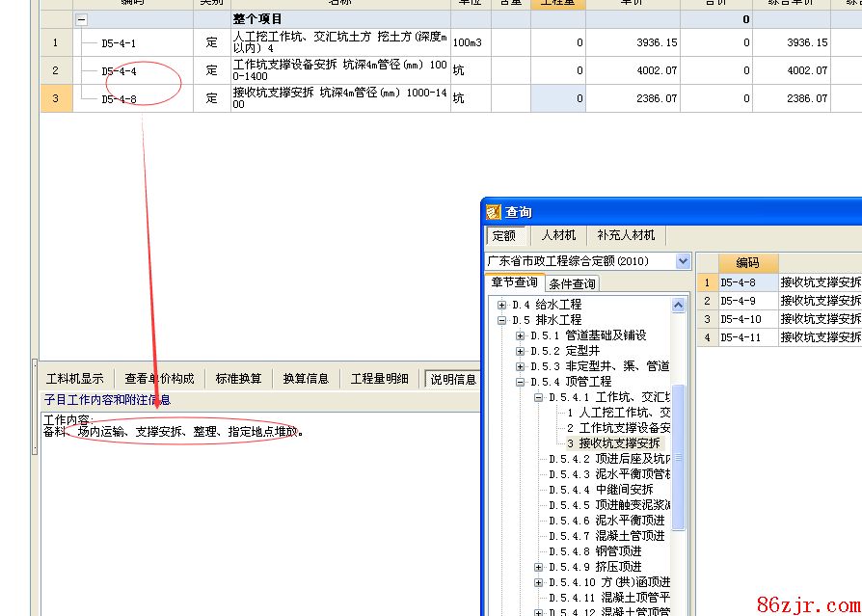Open the 广东省市政工程综合定额 dropdown
The width and height of the screenshot is (862, 616).
[x=683, y=261]
